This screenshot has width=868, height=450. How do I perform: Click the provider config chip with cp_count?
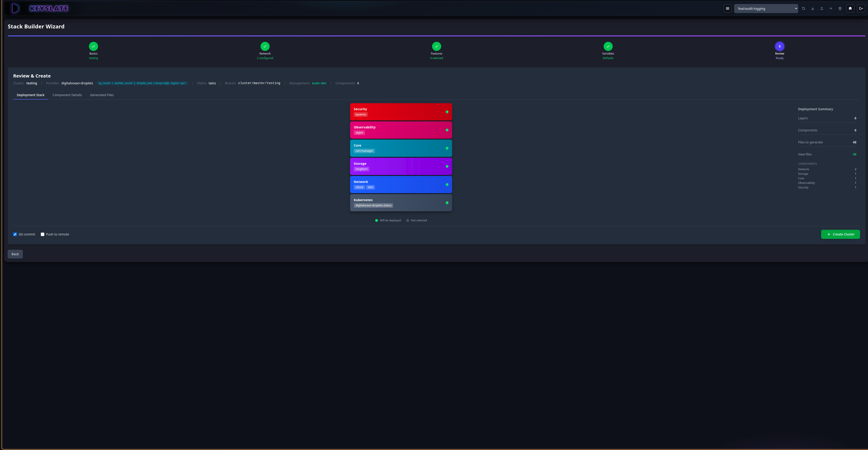pyautogui.click(x=142, y=83)
